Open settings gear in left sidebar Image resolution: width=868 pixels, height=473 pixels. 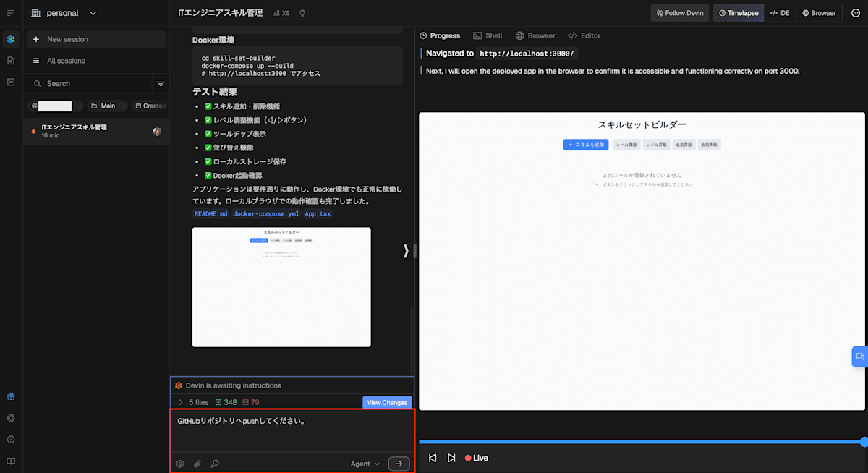point(10,418)
